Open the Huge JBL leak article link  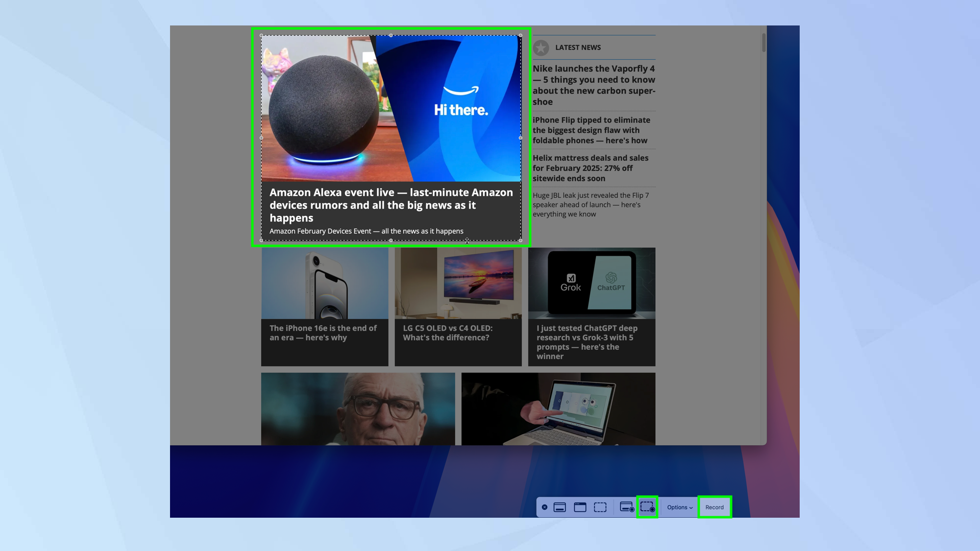pos(590,205)
